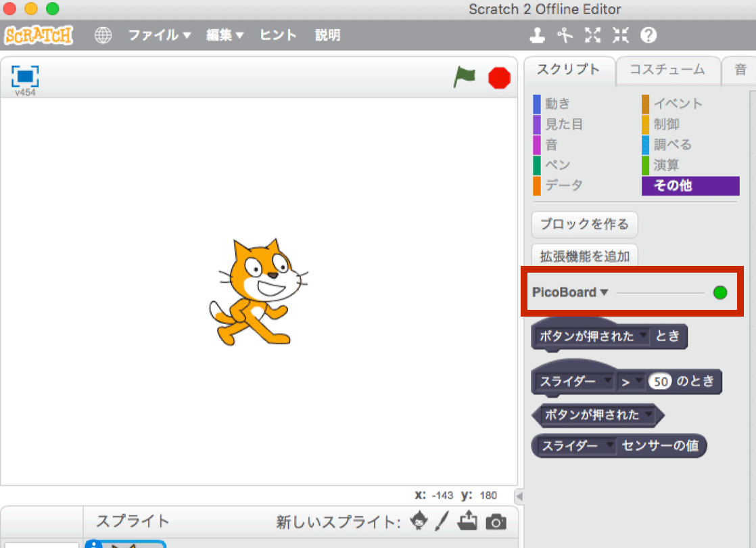The height and width of the screenshot is (548, 756).
Task: Select the delete scissors tool
Action: pyautogui.click(x=565, y=35)
